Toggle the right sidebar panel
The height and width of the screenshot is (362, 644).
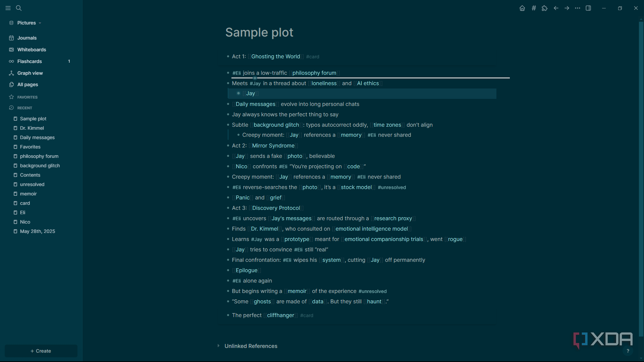click(x=588, y=8)
